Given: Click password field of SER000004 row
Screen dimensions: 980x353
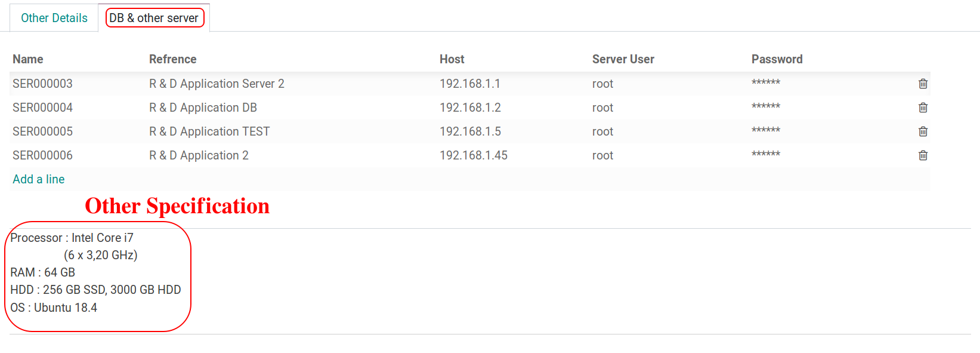Looking at the screenshot, I should point(766,108).
